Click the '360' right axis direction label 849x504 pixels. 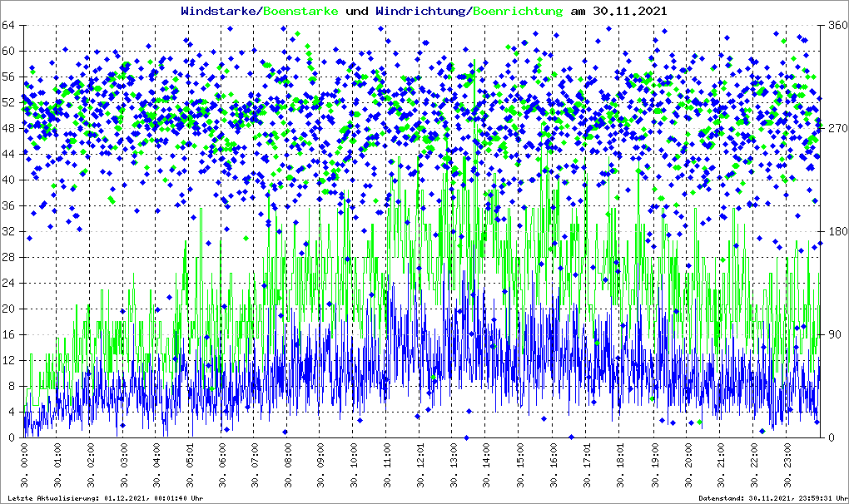836,26
